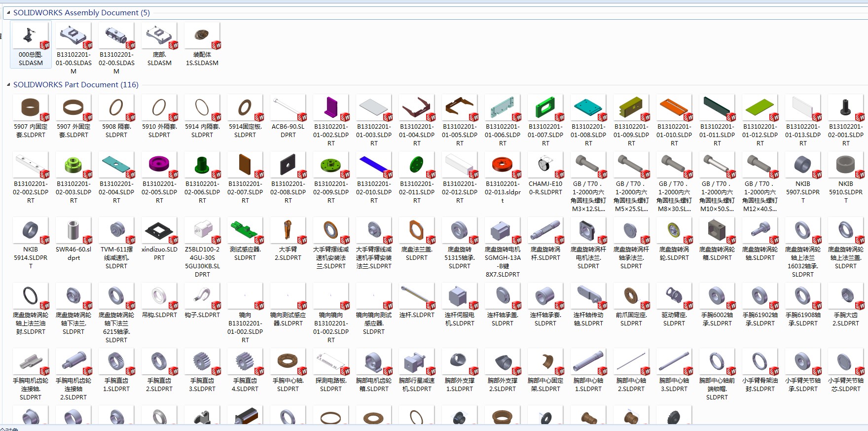
Task: Click the '底盘旋转涡轮轴下法兰6215轴承' file name
Action: point(116,327)
